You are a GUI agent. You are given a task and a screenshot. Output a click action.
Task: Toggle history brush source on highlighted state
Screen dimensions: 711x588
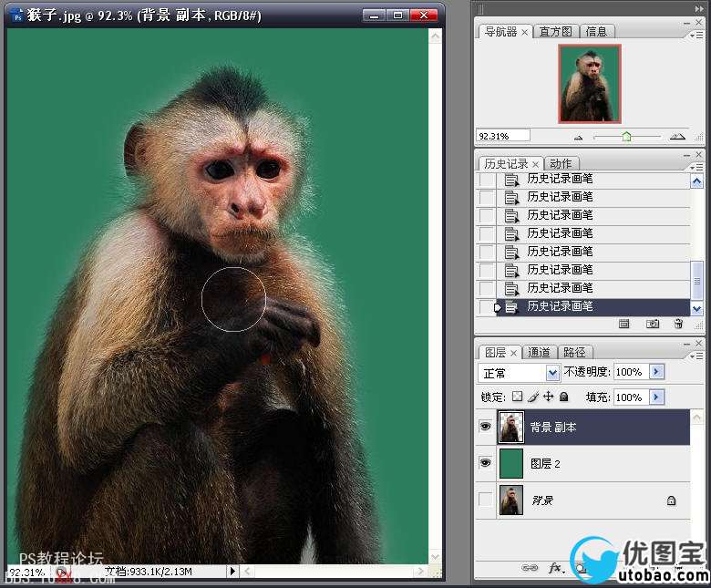point(487,306)
